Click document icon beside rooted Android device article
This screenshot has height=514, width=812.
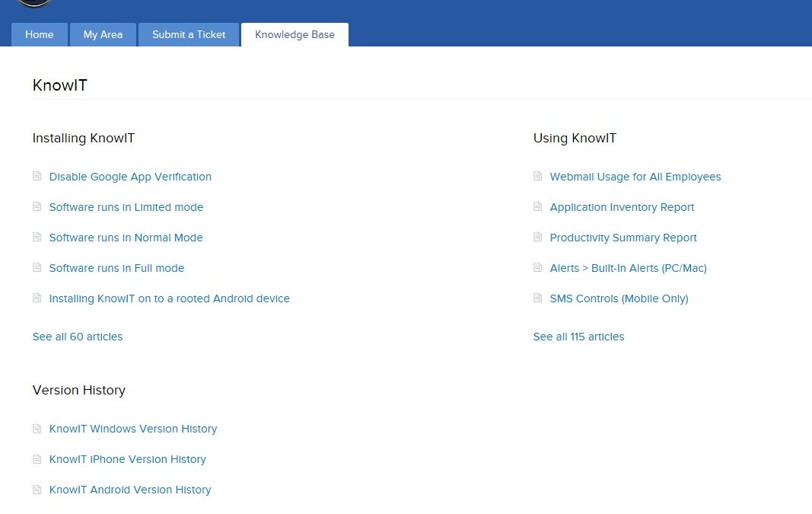(x=37, y=299)
